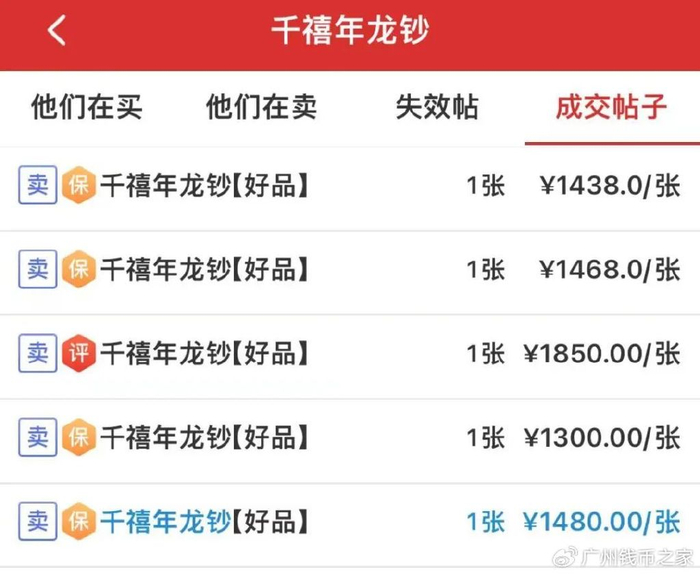Click the 卖 tag on the ¥1438.0 listing
The height and width of the screenshot is (574, 700).
38,186
